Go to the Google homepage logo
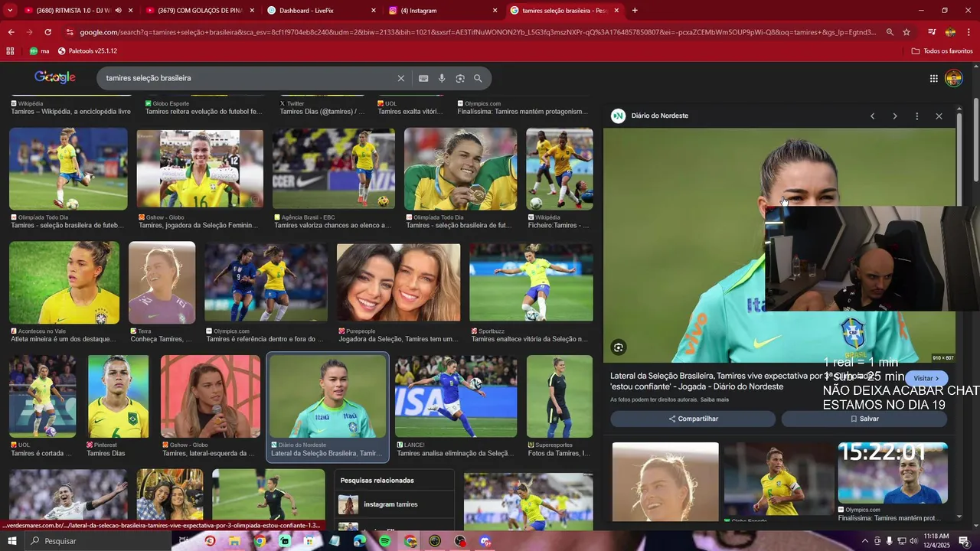 (x=55, y=77)
